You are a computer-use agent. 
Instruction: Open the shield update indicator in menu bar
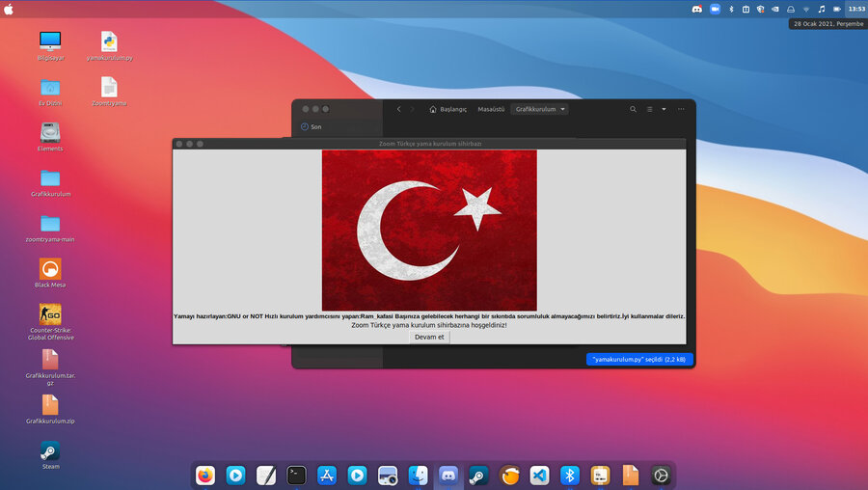[x=761, y=9]
